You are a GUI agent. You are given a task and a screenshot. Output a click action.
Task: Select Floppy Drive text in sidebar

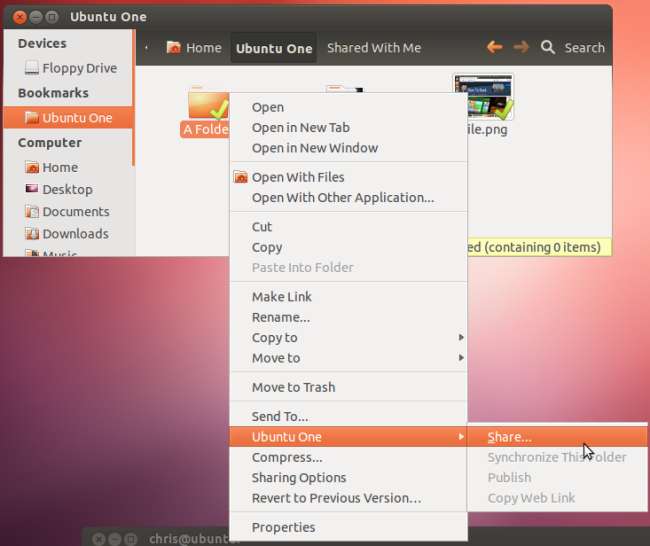tap(80, 68)
